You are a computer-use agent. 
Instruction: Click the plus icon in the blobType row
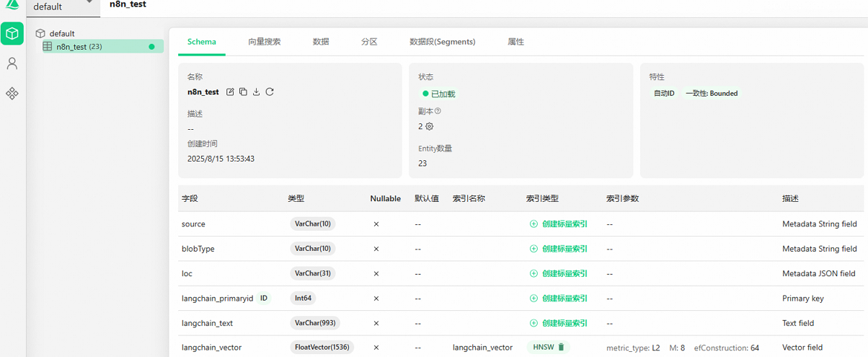tap(533, 249)
